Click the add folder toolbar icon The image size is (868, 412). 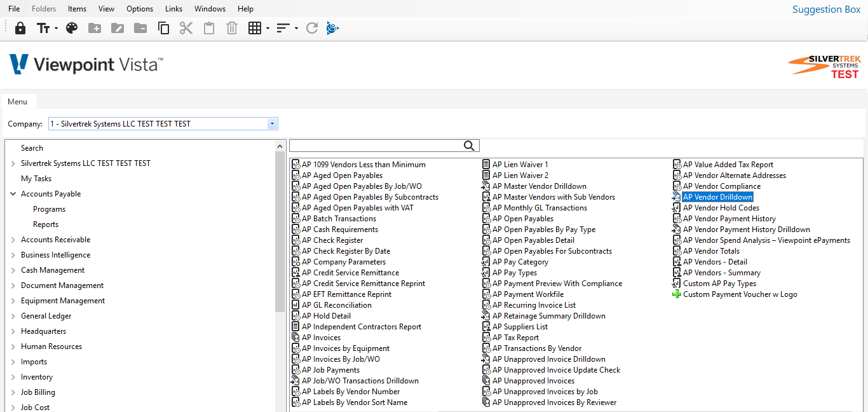tap(95, 28)
